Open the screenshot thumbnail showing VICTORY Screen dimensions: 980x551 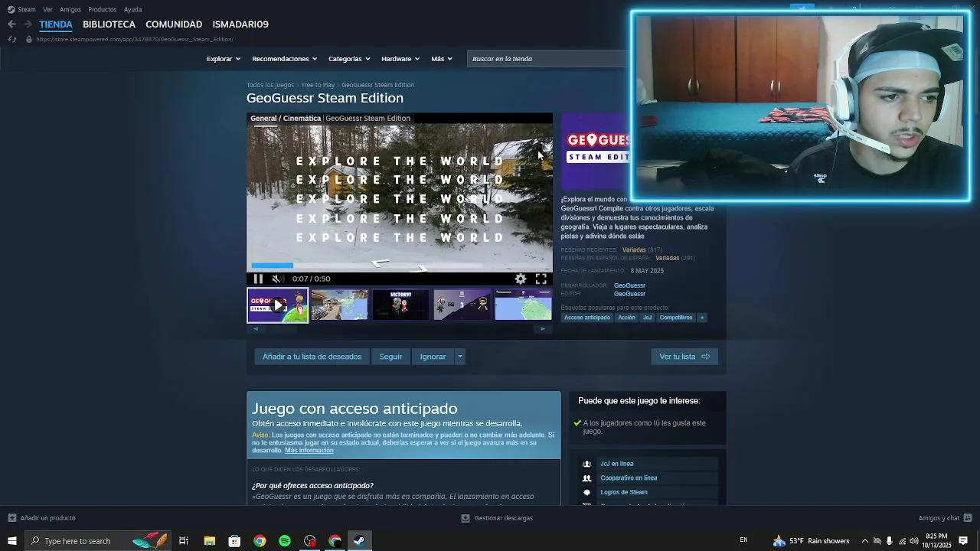(x=400, y=305)
